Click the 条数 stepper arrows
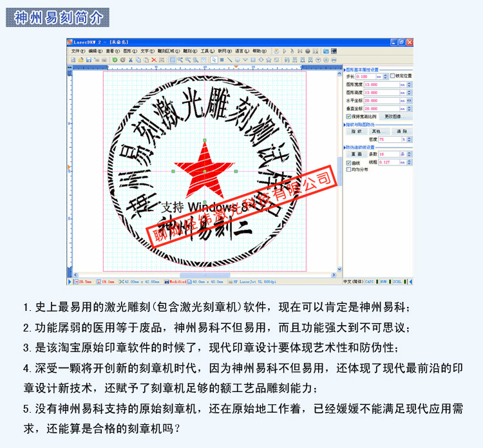Image resolution: width=483 pixels, height=448 pixels. [x=409, y=154]
